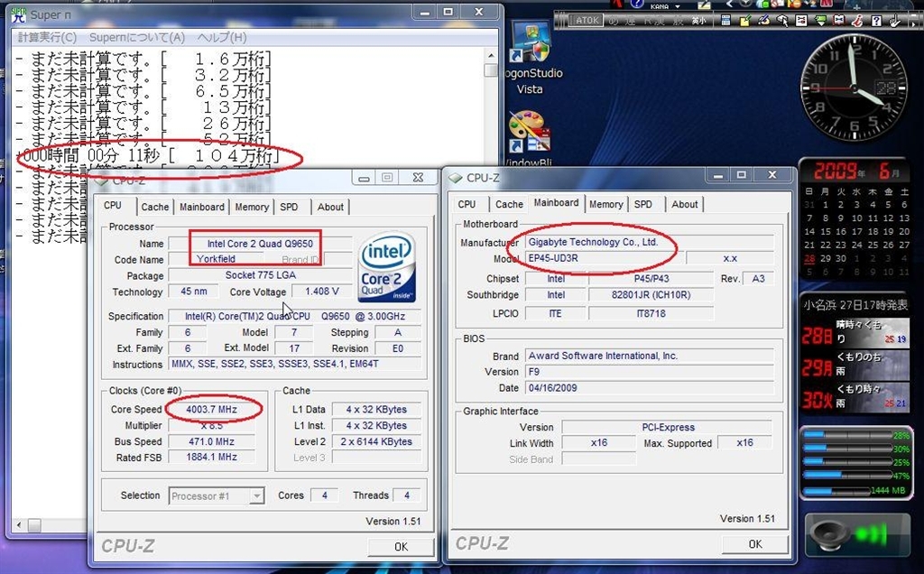Open About tab in right CPU-Z window
The width and height of the screenshot is (924, 574).
coord(684,204)
